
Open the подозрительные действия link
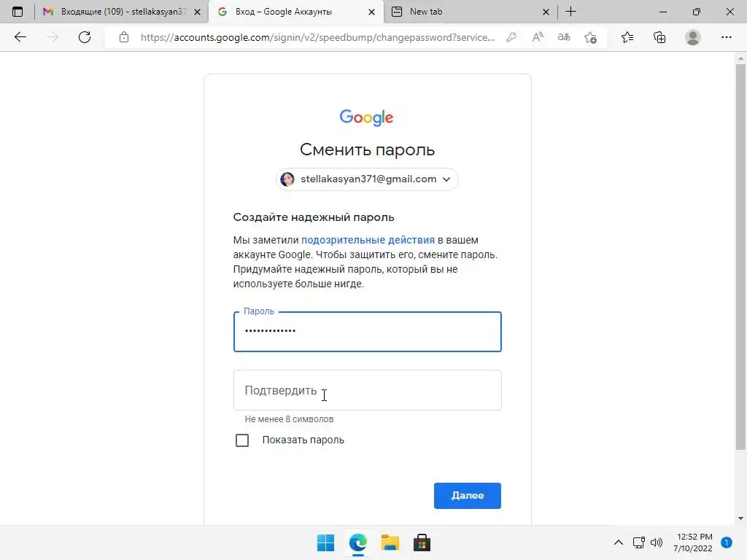click(368, 240)
